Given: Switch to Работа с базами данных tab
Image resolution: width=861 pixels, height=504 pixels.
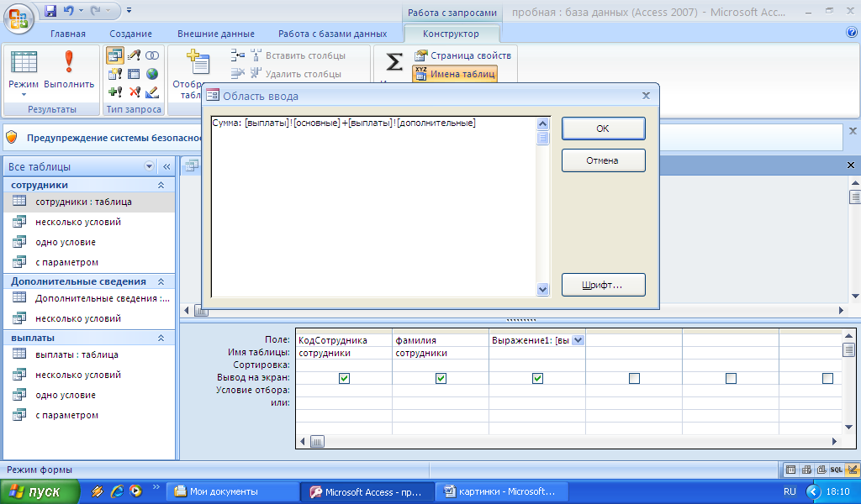Looking at the screenshot, I should pyautogui.click(x=333, y=34).
